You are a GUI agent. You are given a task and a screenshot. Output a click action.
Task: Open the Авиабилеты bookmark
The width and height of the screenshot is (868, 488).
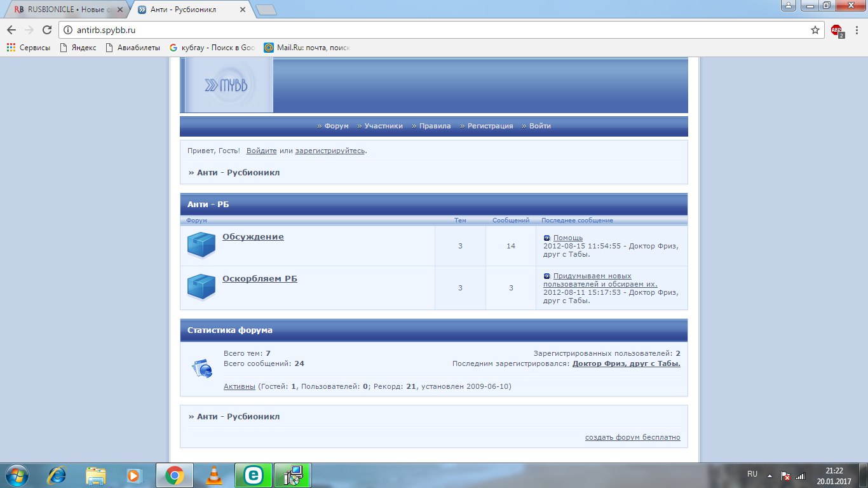pyautogui.click(x=133, y=48)
